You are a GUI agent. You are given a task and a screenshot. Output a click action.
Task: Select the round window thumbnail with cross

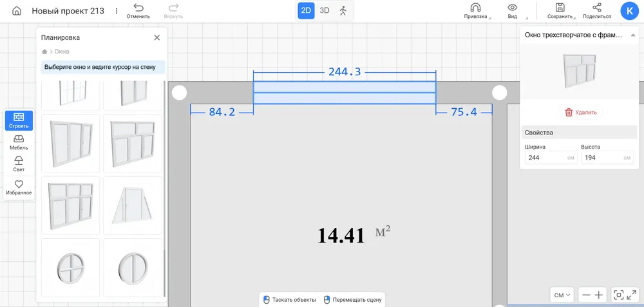coord(71,267)
